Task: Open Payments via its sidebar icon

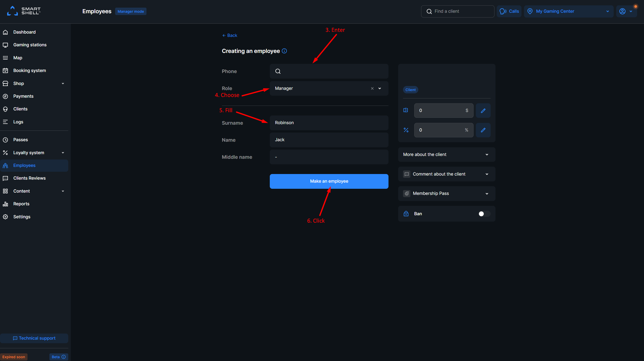Action: (6, 96)
